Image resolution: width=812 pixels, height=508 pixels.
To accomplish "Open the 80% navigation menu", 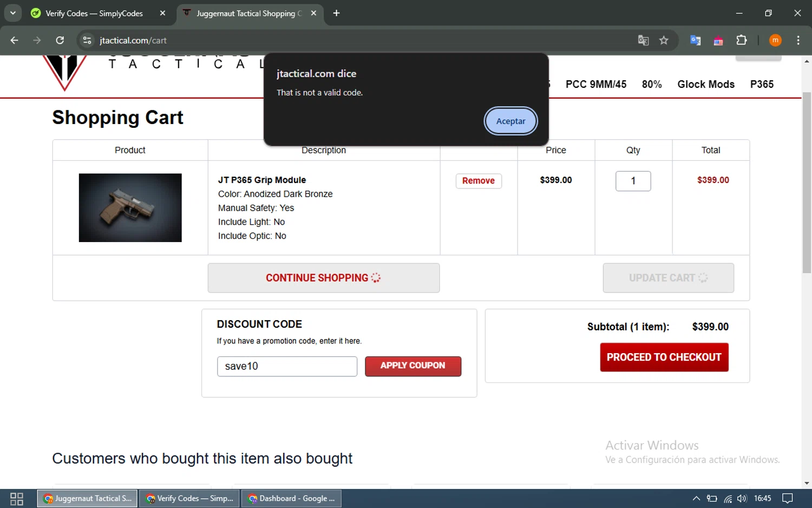I will (x=652, y=84).
